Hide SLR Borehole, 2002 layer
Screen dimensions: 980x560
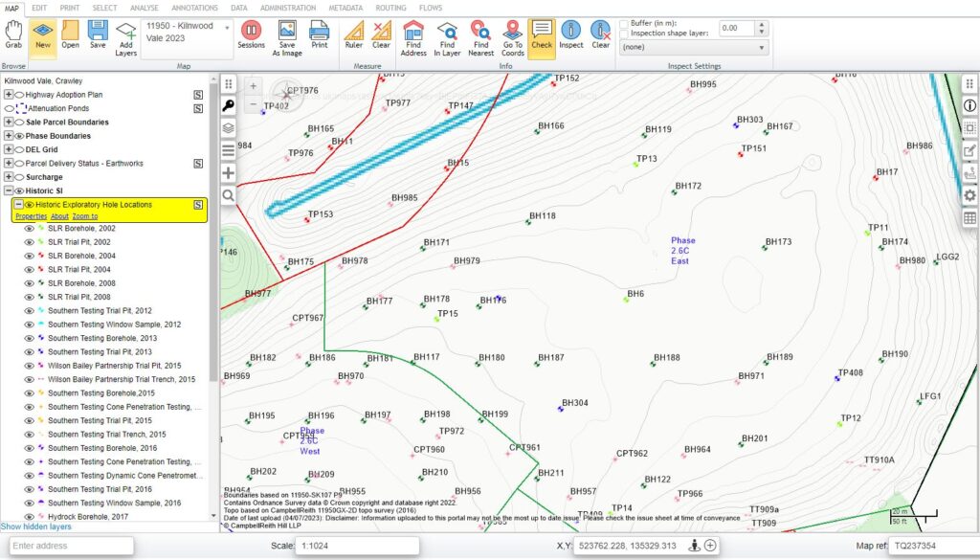coord(29,229)
